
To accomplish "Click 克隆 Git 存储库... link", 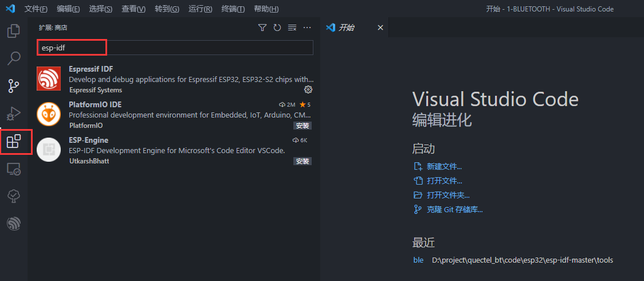I will coord(455,209).
